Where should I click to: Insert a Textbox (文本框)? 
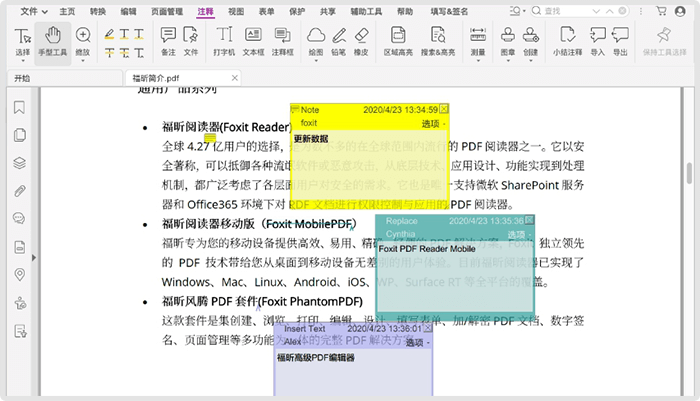click(253, 41)
